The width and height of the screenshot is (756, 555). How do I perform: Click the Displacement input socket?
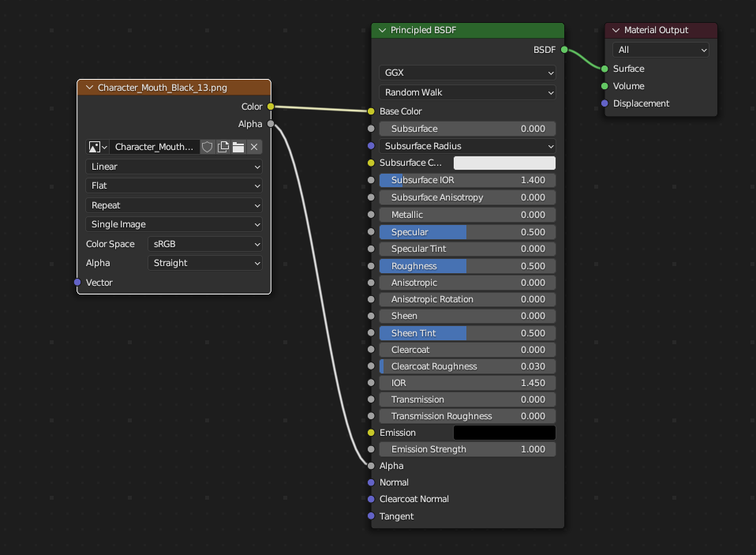click(604, 103)
